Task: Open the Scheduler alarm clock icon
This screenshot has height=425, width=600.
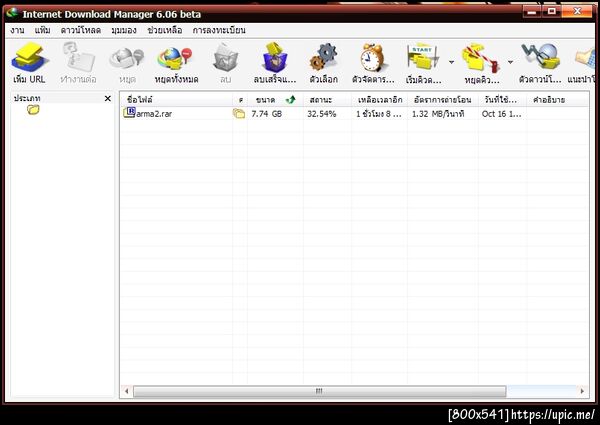Action: click(x=372, y=57)
